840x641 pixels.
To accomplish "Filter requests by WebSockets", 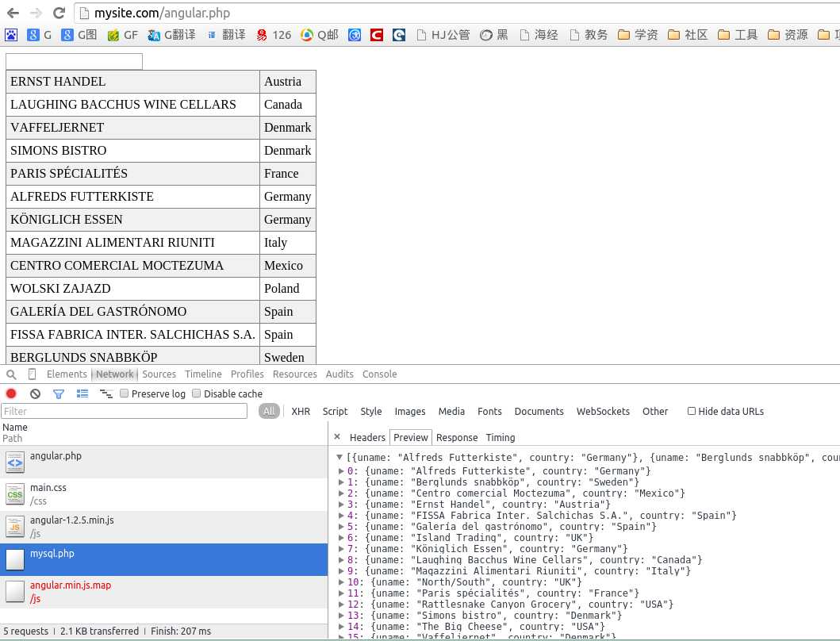I will (603, 411).
